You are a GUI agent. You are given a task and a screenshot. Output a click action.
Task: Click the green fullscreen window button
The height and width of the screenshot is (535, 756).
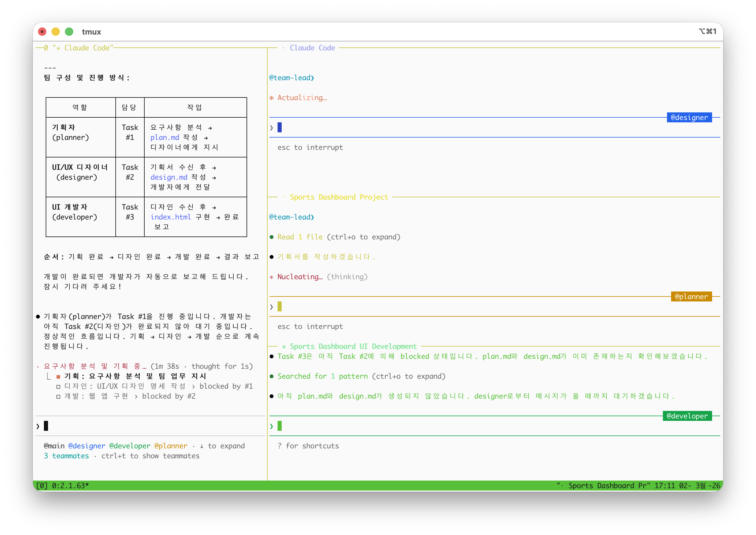[69, 32]
